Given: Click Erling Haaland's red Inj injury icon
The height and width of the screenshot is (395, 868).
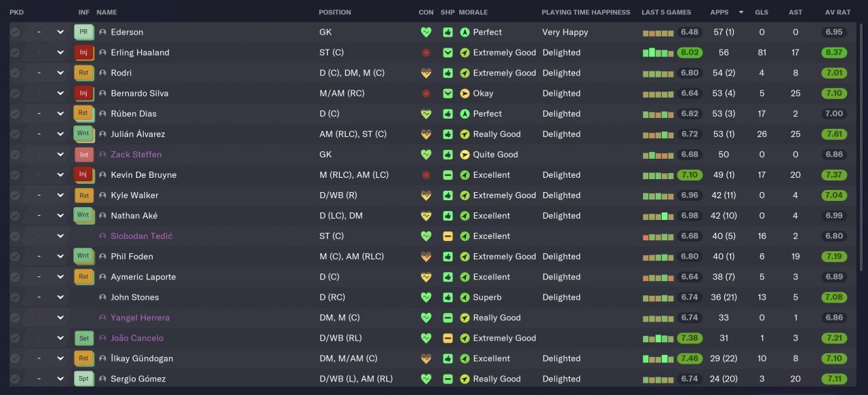Looking at the screenshot, I should point(83,52).
